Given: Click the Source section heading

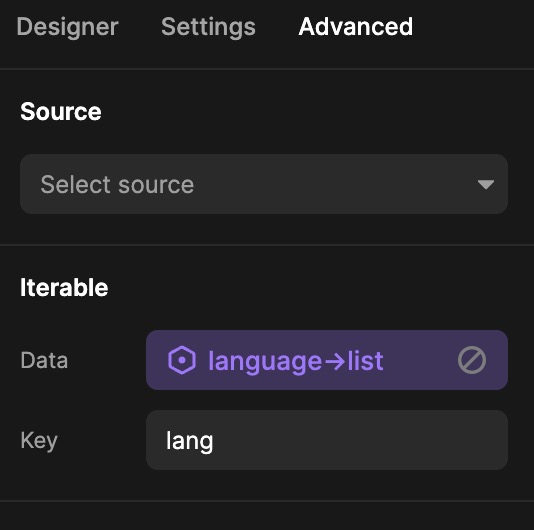Looking at the screenshot, I should click(61, 111).
